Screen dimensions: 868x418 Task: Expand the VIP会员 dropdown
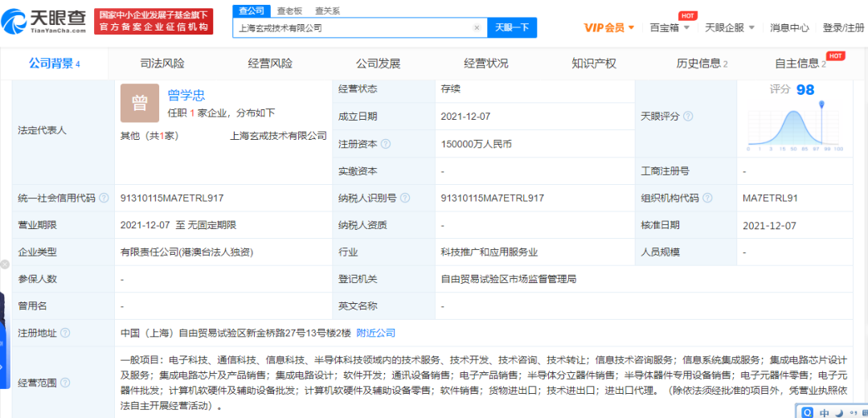coord(610,27)
